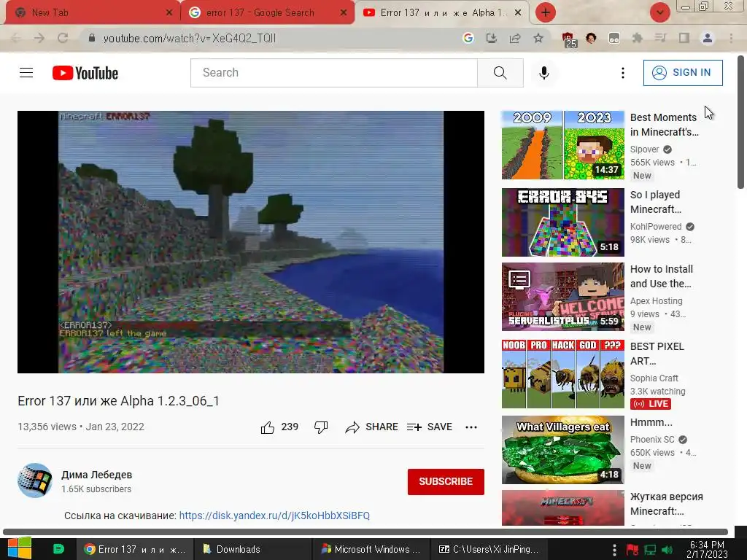The width and height of the screenshot is (747, 560).
Task: Go forward with browser forward arrow
Action: coord(39,38)
